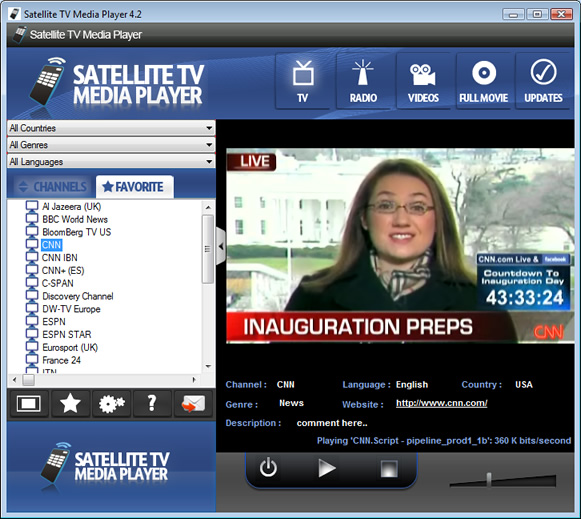This screenshot has width=581, height=519.
Task: Click the envelope mail icon button
Action: pyautogui.click(x=193, y=403)
